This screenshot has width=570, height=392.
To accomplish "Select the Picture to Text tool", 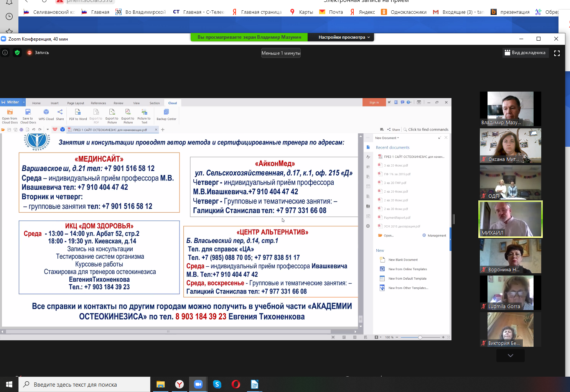I will click(x=144, y=115).
